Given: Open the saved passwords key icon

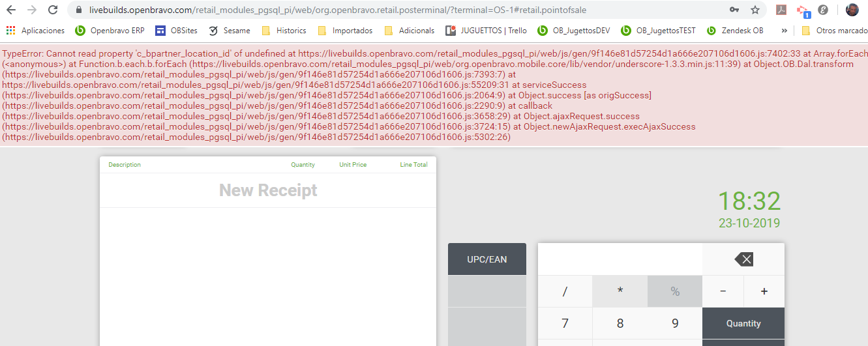Looking at the screenshot, I should pyautogui.click(x=734, y=10).
